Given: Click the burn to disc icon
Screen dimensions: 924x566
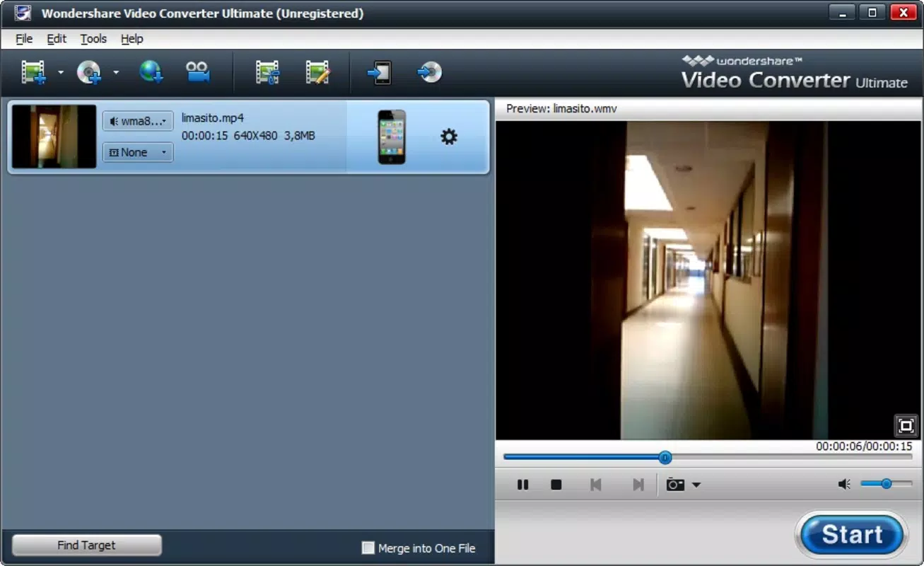Looking at the screenshot, I should (430, 72).
